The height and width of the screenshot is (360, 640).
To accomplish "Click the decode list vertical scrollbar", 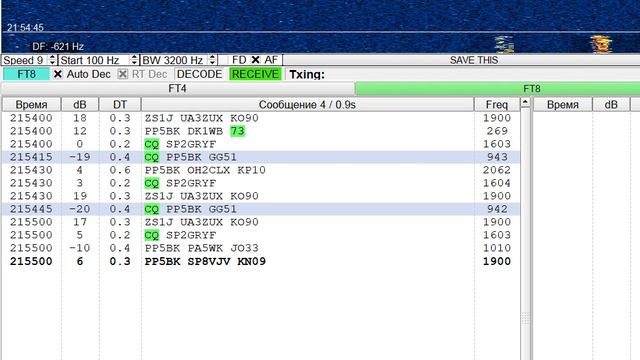I will coord(525,233).
